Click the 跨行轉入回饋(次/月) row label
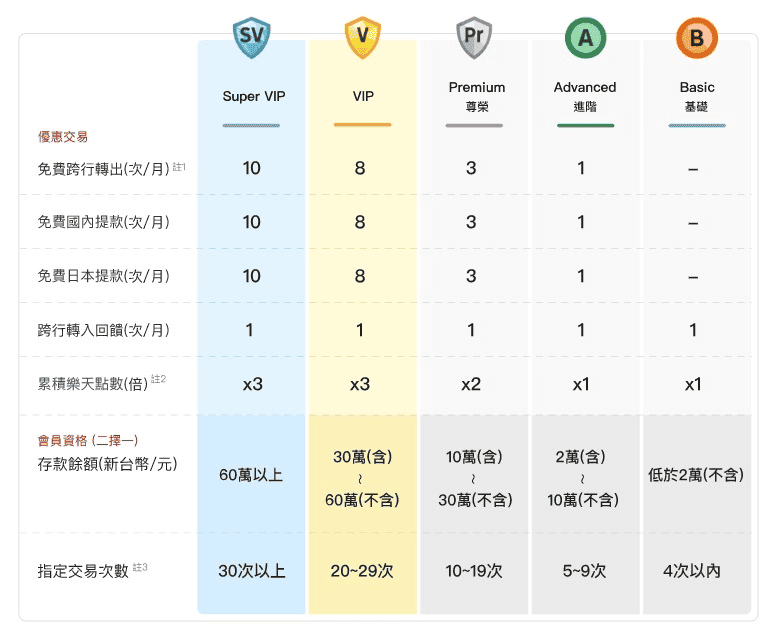The width and height of the screenshot is (771, 632). coord(104,330)
